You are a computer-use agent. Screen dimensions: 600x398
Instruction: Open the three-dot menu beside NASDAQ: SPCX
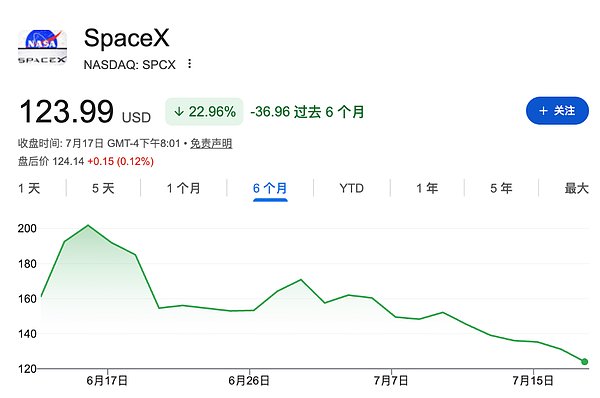[189, 64]
